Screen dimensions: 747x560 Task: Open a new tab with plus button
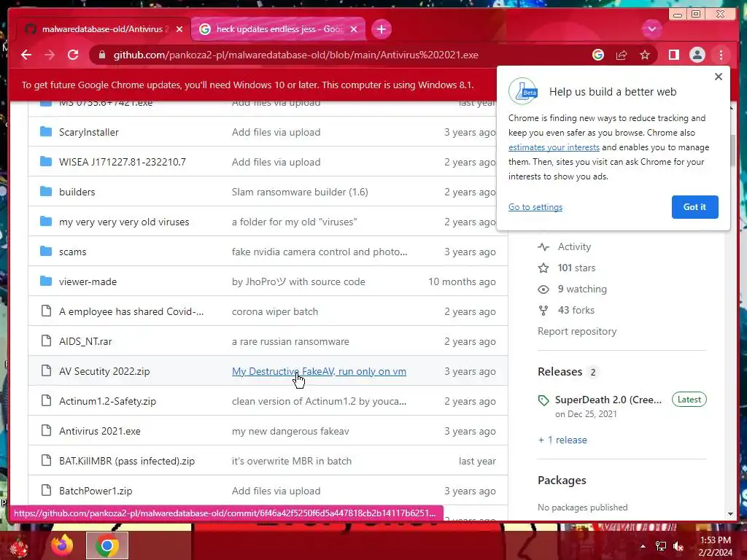(381, 29)
